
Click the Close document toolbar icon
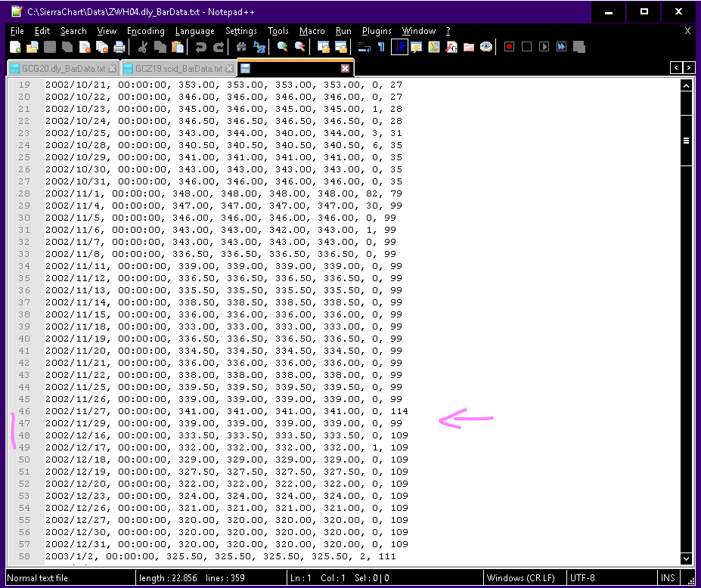point(85,47)
